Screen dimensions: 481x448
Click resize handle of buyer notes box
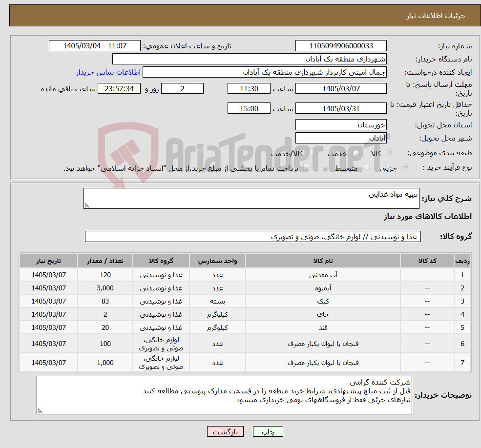(40, 411)
